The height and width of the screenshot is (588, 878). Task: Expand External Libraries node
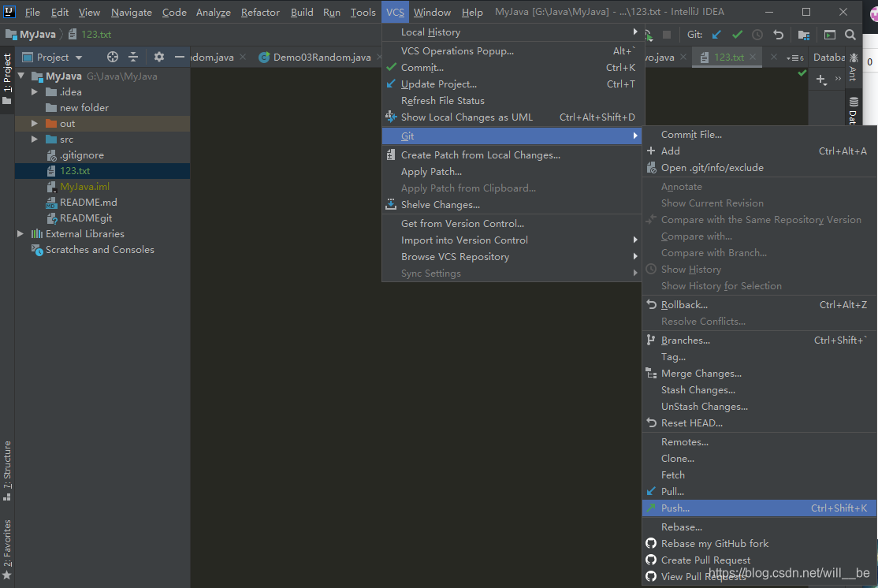(20, 233)
